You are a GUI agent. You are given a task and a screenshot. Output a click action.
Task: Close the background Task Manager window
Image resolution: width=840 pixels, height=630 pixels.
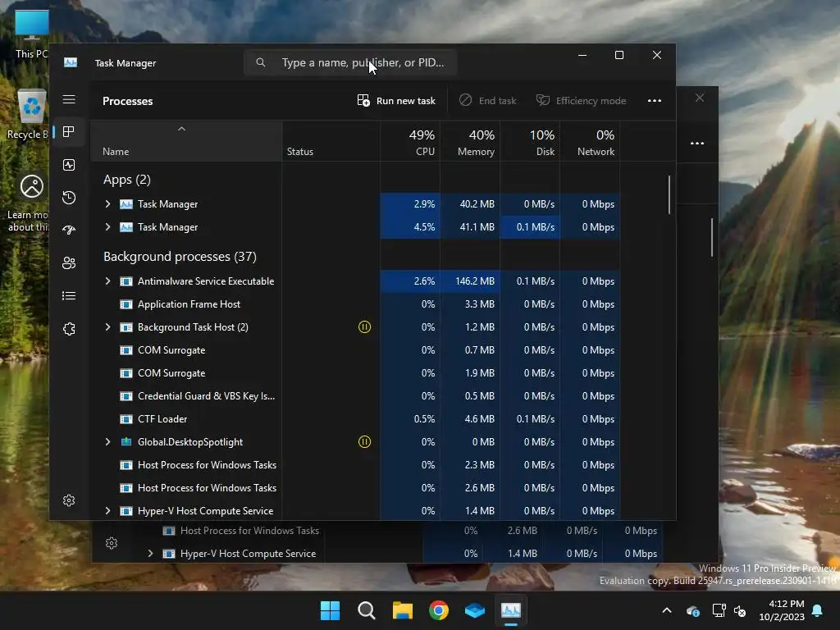[x=700, y=98]
